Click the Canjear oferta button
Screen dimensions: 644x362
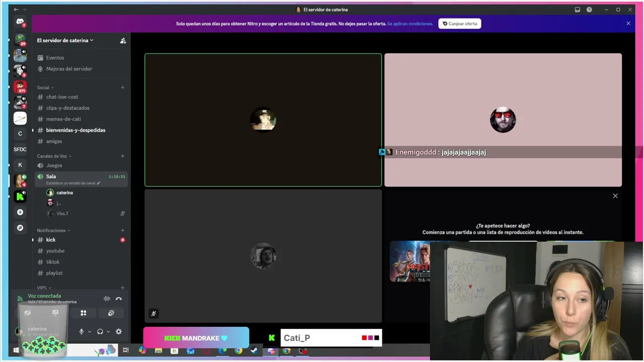point(459,24)
